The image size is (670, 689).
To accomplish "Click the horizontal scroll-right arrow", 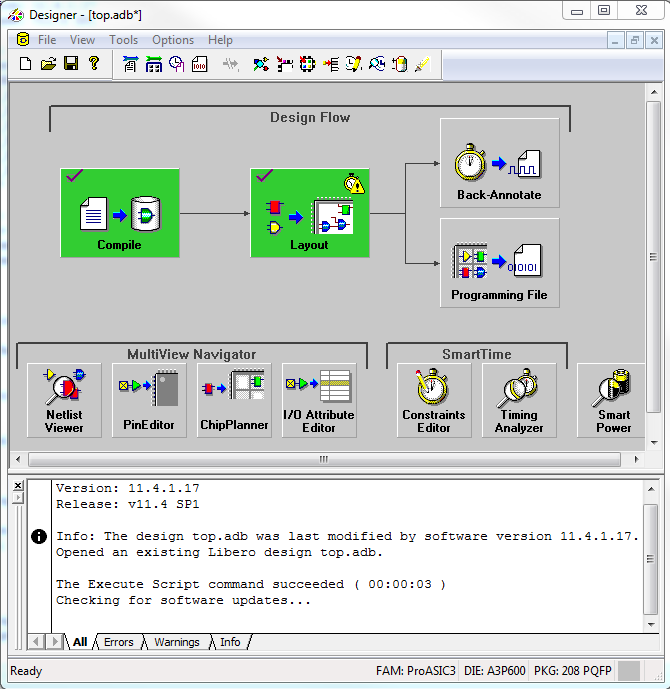I will (x=637, y=460).
